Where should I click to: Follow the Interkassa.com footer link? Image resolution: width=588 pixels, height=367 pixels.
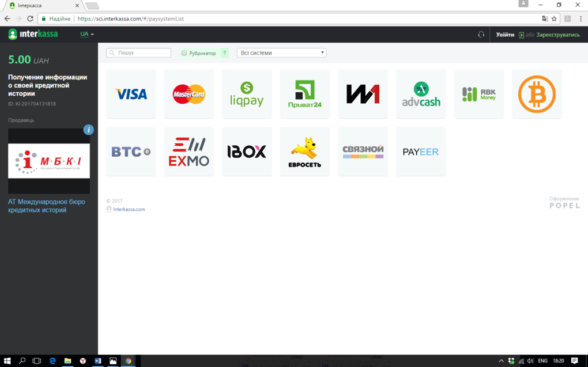129,209
